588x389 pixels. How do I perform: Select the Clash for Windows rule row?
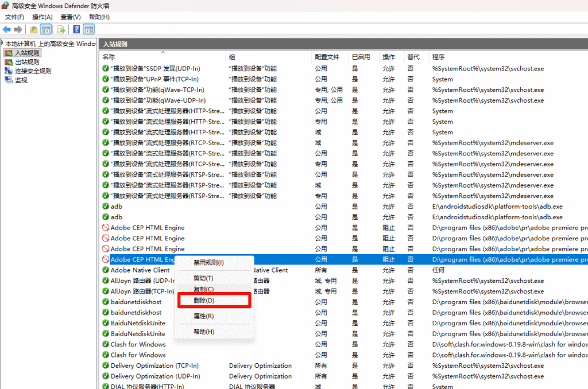(x=138, y=344)
